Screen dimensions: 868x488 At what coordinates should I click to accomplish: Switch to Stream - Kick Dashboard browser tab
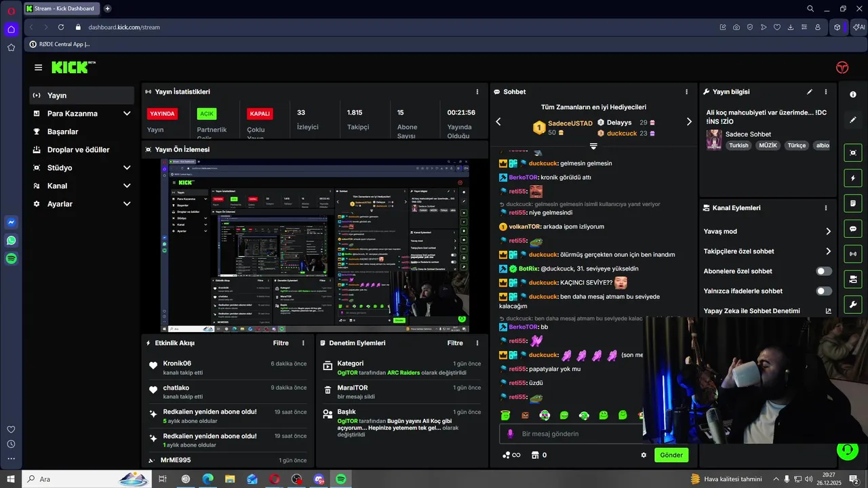tap(61, 8)
